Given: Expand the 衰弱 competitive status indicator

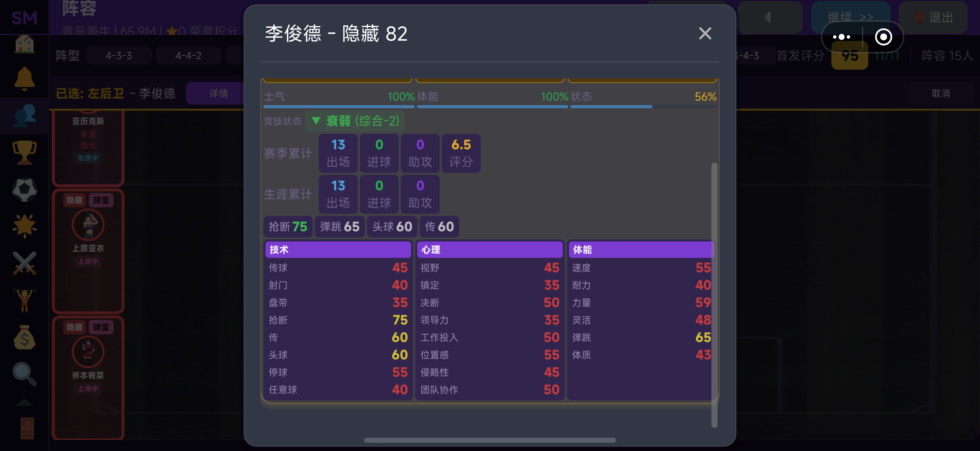Looking at the screenshot, I should tap(355, 121).
